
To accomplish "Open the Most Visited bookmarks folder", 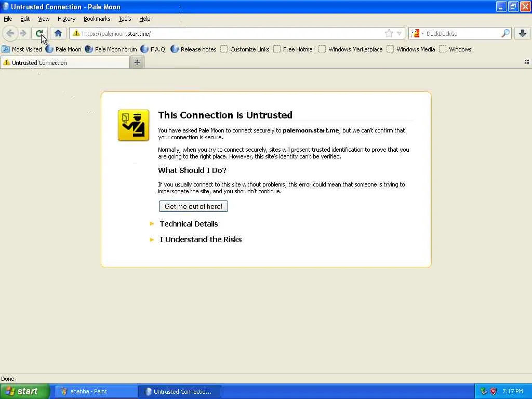I will [22, 49].
